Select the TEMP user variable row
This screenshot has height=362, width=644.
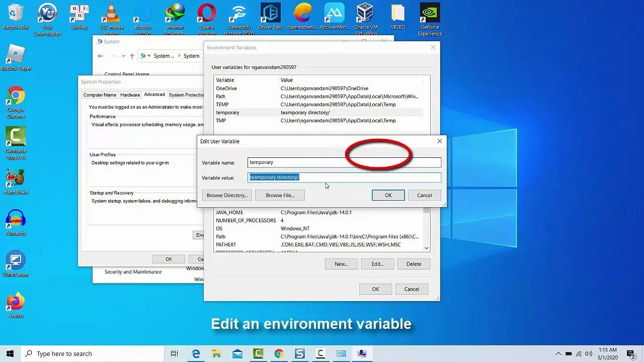click(x=319, y=105)
